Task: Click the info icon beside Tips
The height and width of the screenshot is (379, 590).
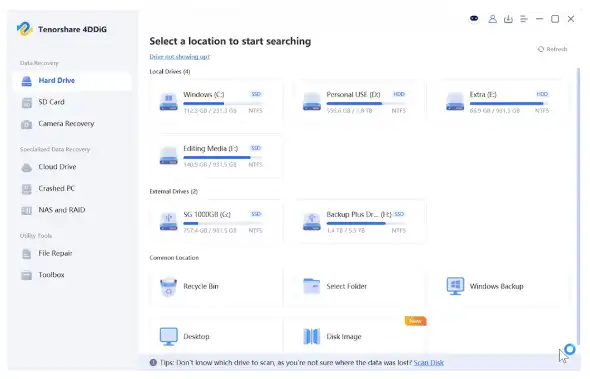Action: pos(153,363)
